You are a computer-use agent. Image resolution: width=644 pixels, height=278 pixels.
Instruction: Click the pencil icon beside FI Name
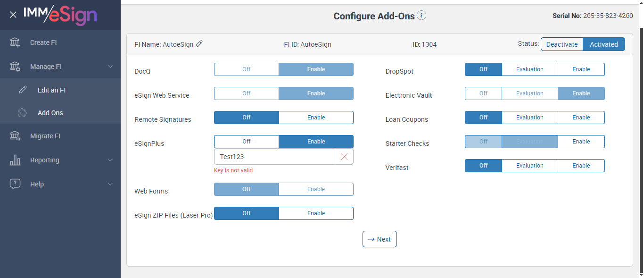coord(199,44)
